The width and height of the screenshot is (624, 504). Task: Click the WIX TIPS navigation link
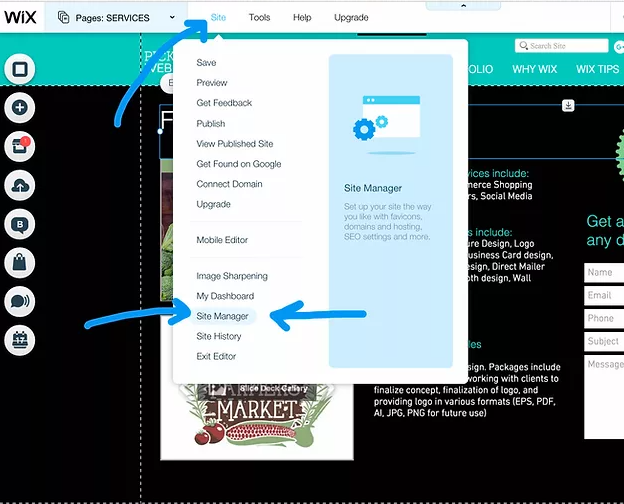tap(597, 69)
